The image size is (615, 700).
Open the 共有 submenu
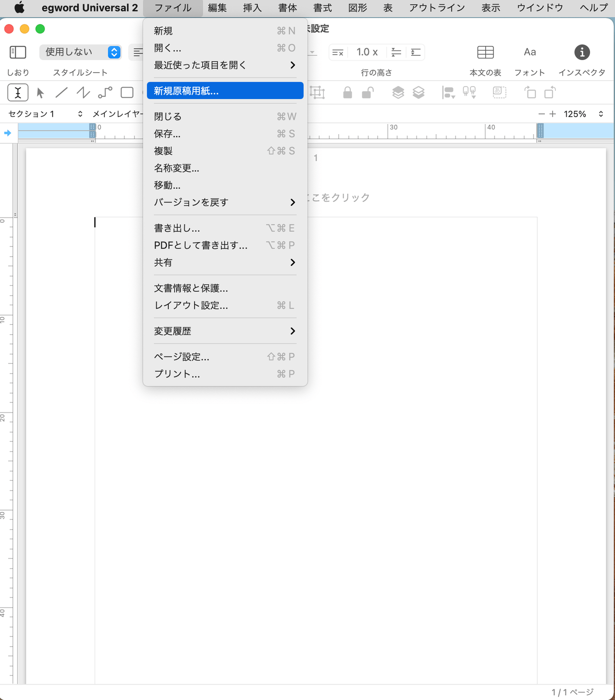point(164,262)
